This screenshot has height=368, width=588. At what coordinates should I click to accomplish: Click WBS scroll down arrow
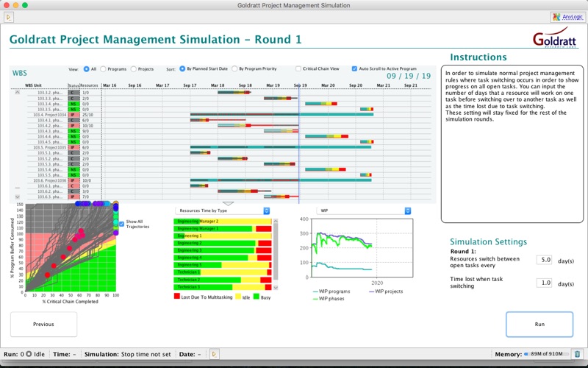click(17, 197)
